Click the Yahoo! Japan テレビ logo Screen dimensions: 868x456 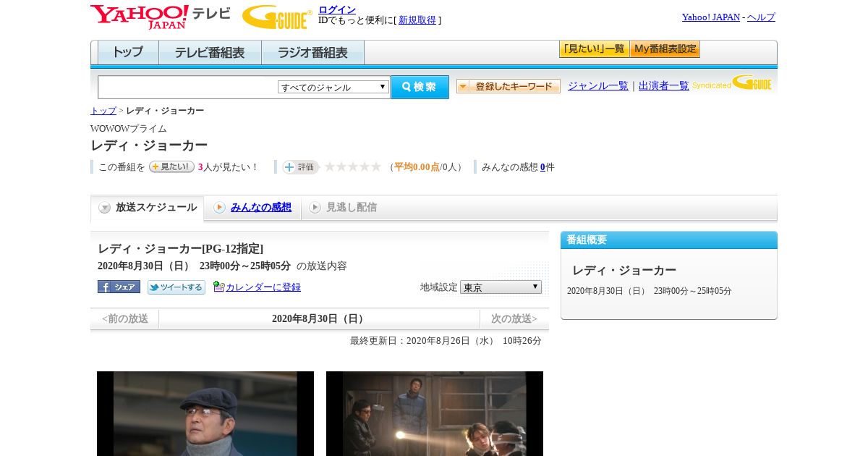coord(160,17)
